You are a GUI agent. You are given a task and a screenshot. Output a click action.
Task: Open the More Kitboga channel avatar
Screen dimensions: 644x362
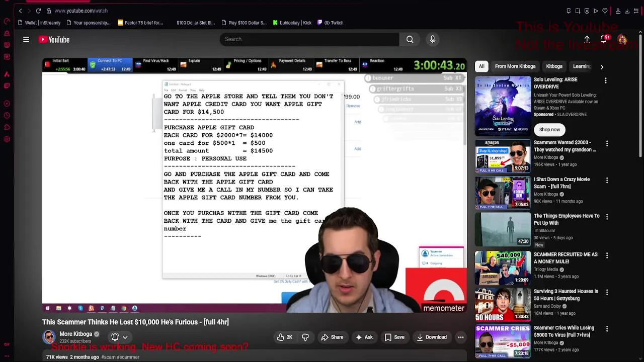click(49, 337)
